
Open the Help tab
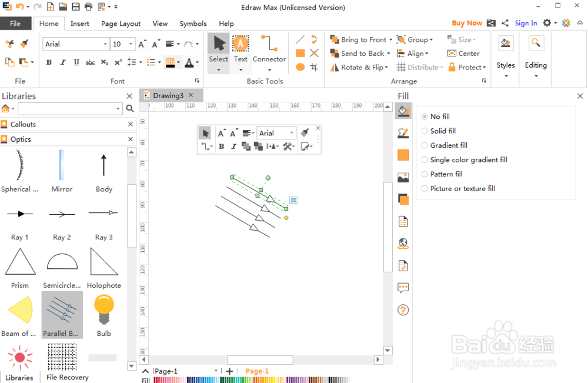click(x=226, y=24)
